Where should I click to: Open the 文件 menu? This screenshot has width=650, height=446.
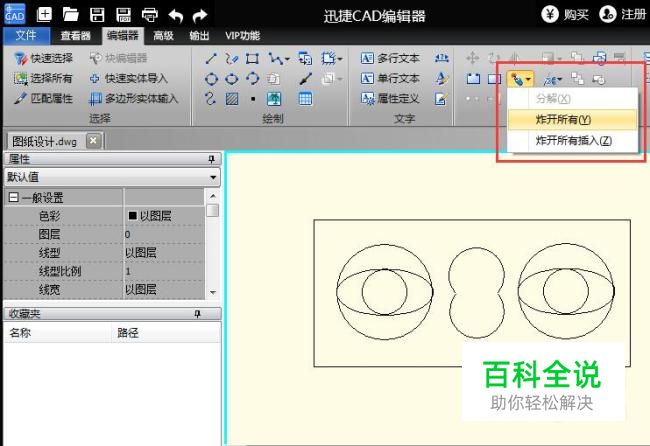[x=26, y=36]
